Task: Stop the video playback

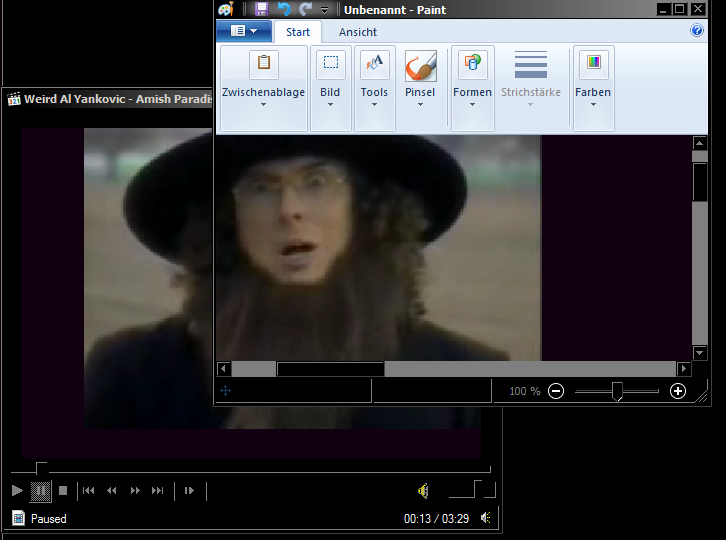Action: [63, 490]
